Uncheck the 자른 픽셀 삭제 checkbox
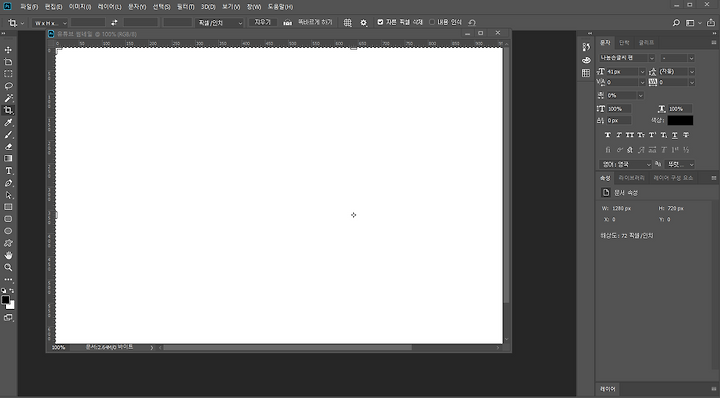The width and height of the screenshot is (720, 398). [380, 22]
